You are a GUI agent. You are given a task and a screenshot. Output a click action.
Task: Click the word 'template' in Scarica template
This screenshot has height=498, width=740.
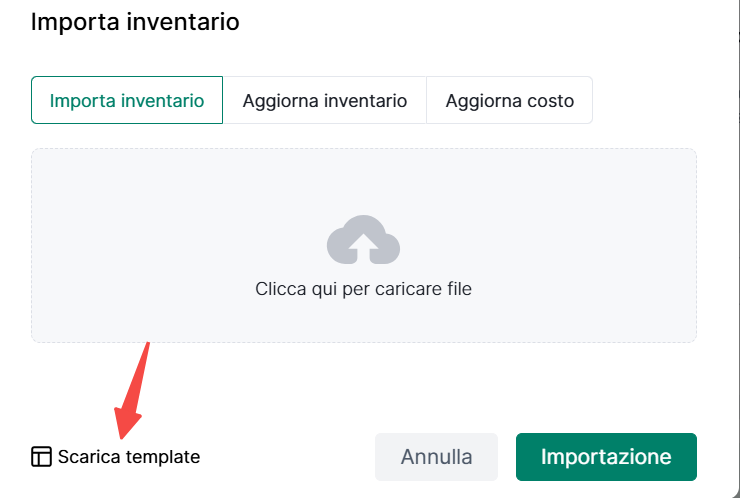tap(163, 457)
